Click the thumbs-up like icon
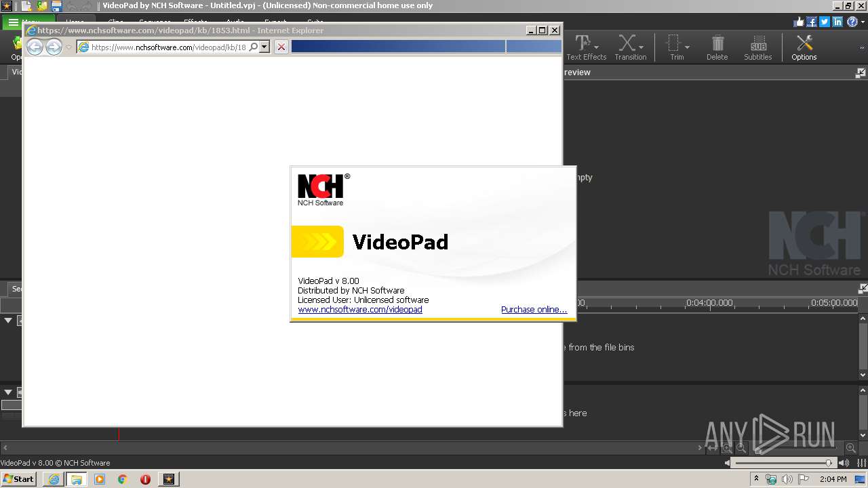Viewport: 868px width, 488px height. click(798, 22)
